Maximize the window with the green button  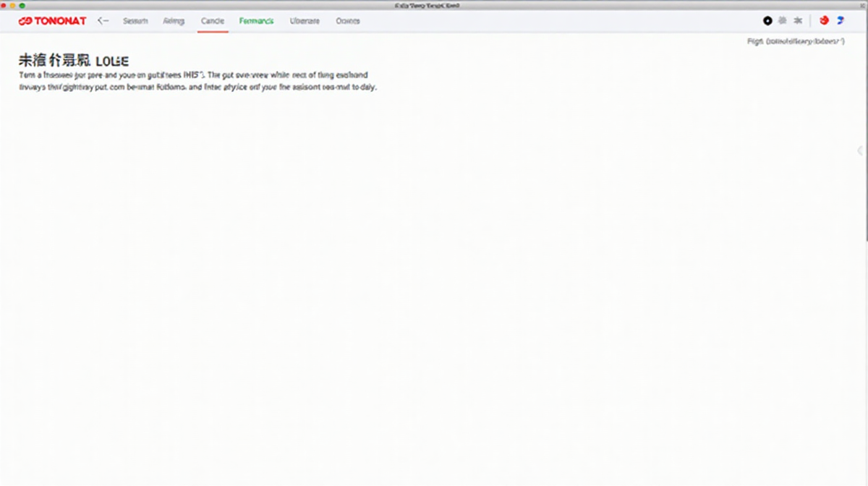tap(22, 5)
